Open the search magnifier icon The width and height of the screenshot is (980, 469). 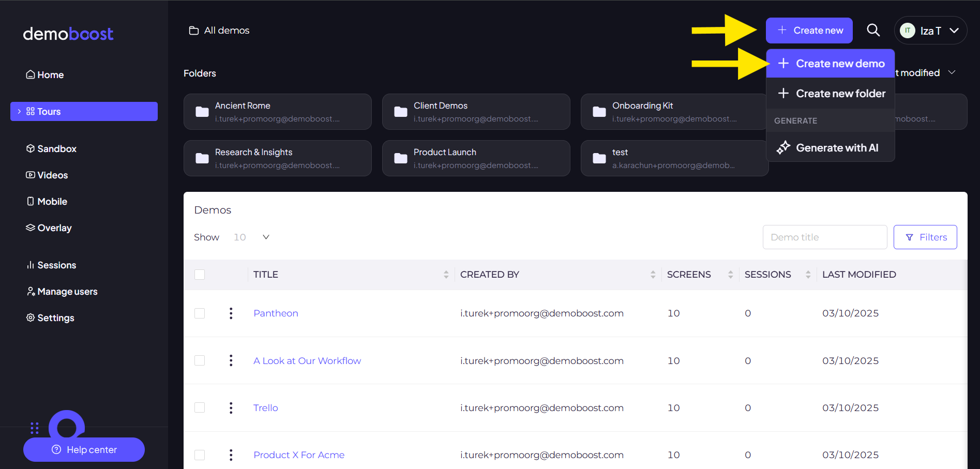click(873, 30)
